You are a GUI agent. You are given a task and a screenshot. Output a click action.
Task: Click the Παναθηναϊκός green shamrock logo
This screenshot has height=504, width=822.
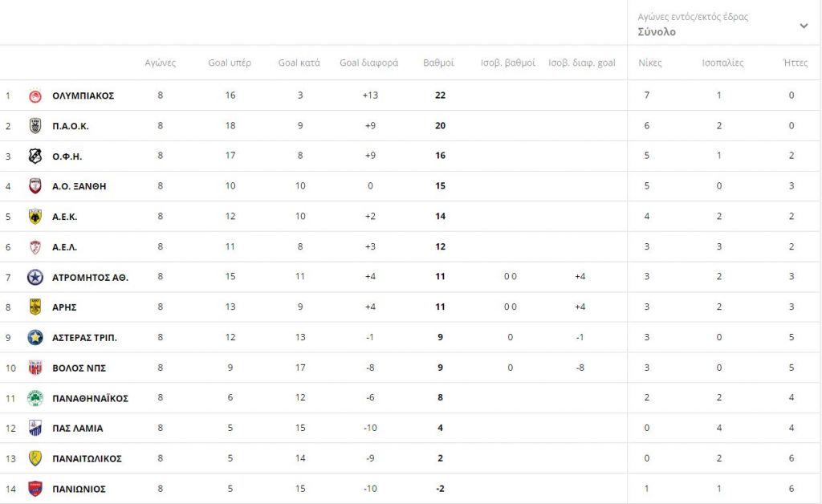(35, 398)
